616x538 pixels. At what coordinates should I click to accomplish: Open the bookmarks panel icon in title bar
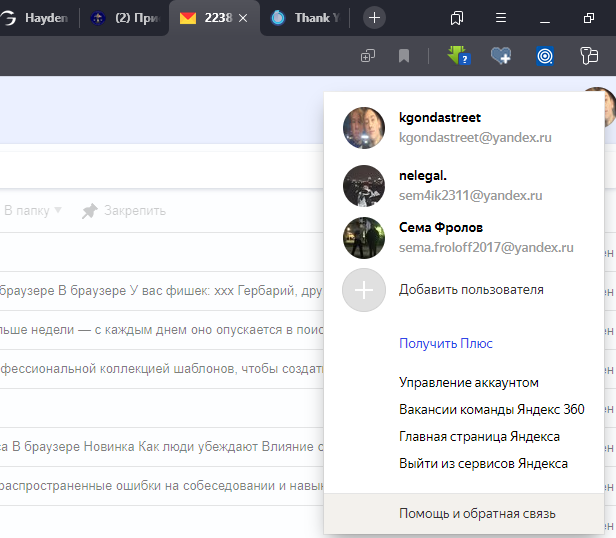(x=457, y=18)
